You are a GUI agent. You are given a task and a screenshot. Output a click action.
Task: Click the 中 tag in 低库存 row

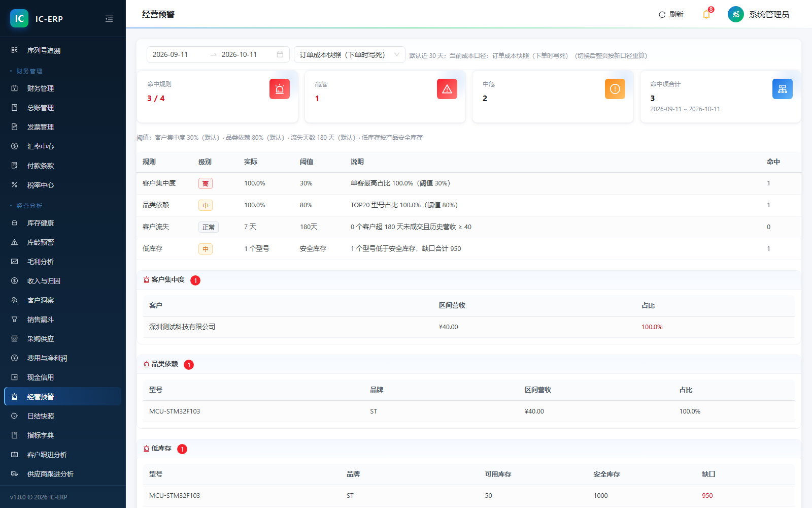click(206, 249)
